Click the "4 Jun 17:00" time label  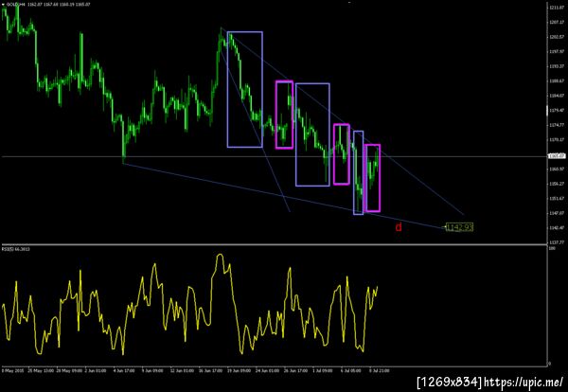coord(124,370)
